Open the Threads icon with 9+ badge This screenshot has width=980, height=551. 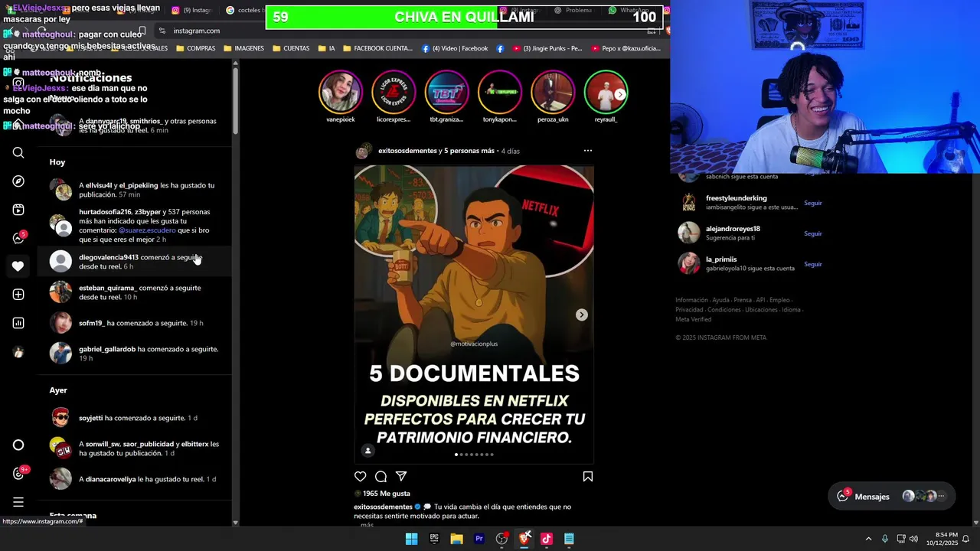[20, 473]
